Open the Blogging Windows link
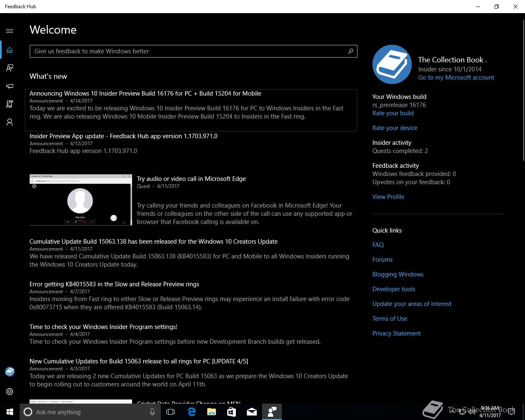525x420 pixels. click(398, 274)
